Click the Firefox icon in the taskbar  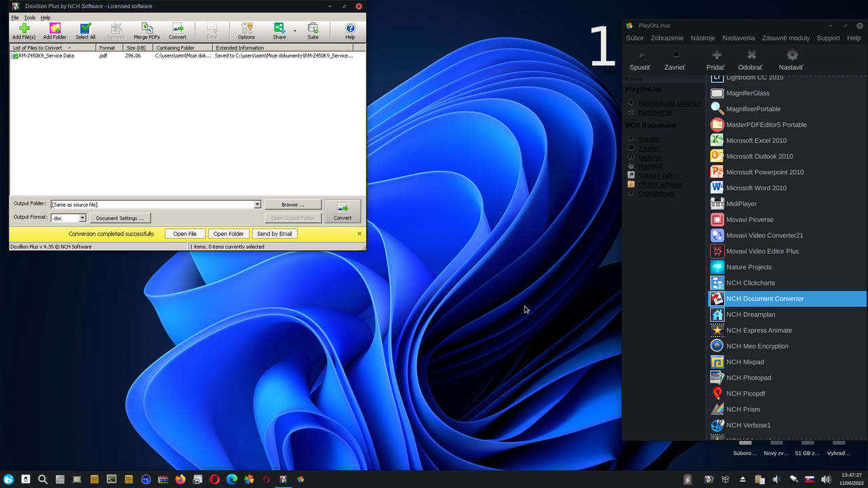click(x=180, y=479)
